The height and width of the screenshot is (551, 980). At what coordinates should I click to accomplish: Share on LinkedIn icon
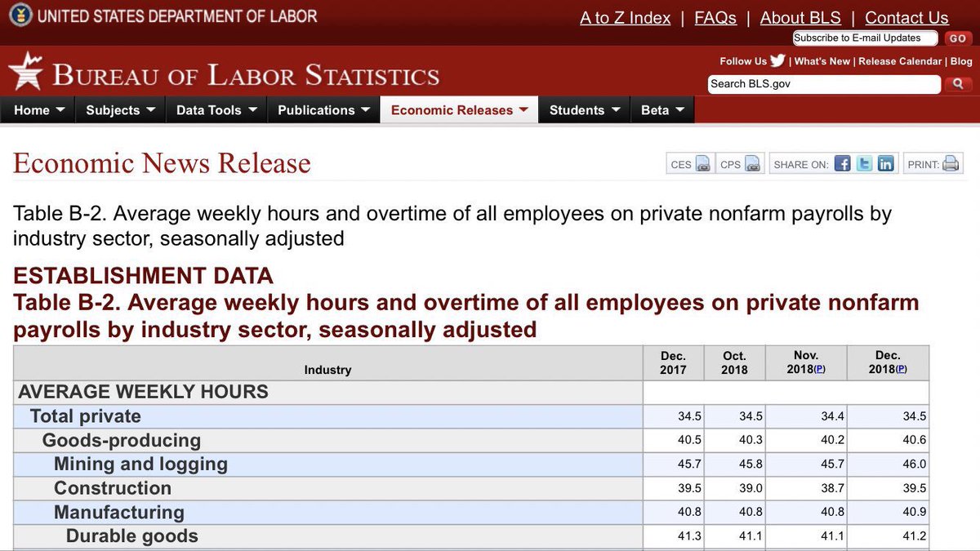(x=886, y=163)
